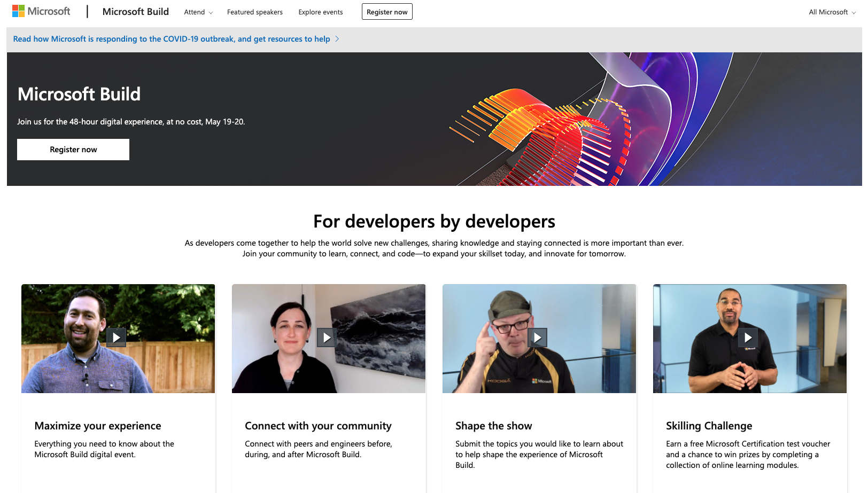Open the Featured speakers menu item
The width and height of the screenshot is (868, 493).
pyautogui.click(x=254, y=12)
